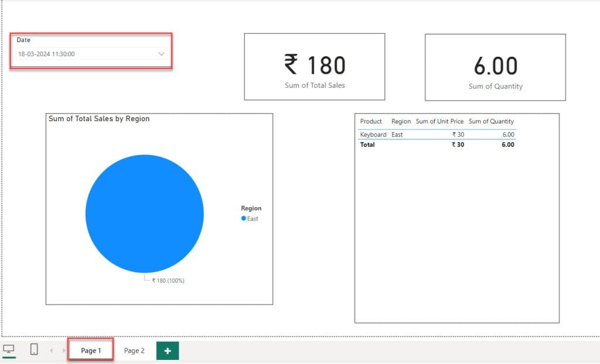The height and width of the screenshot is (364, 600).
Task: Click the Sum of Quantity card label
Action: (496, 87)
